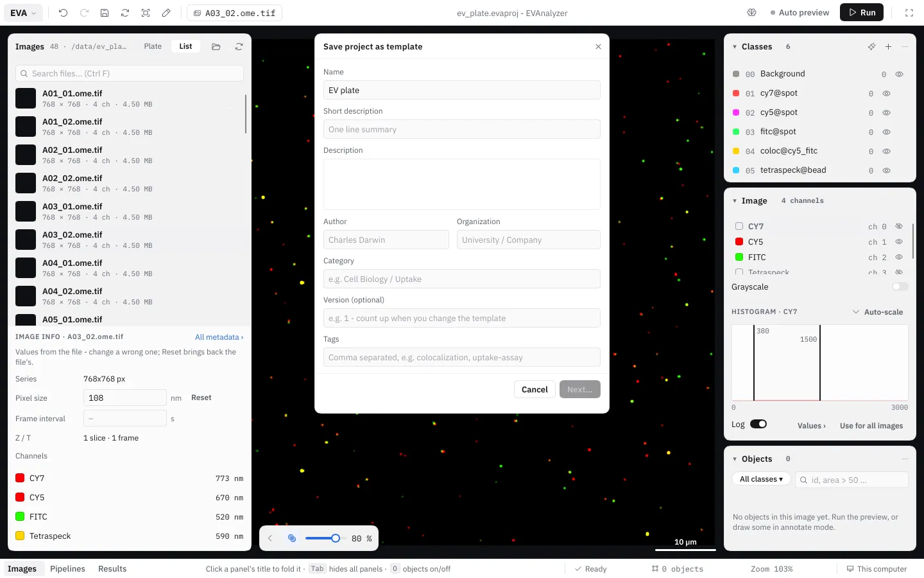The width and height of the screenshot is (924, 578).
Task: Refresh the Images file list
Action: pyautogui.click(x=239, y=47)
